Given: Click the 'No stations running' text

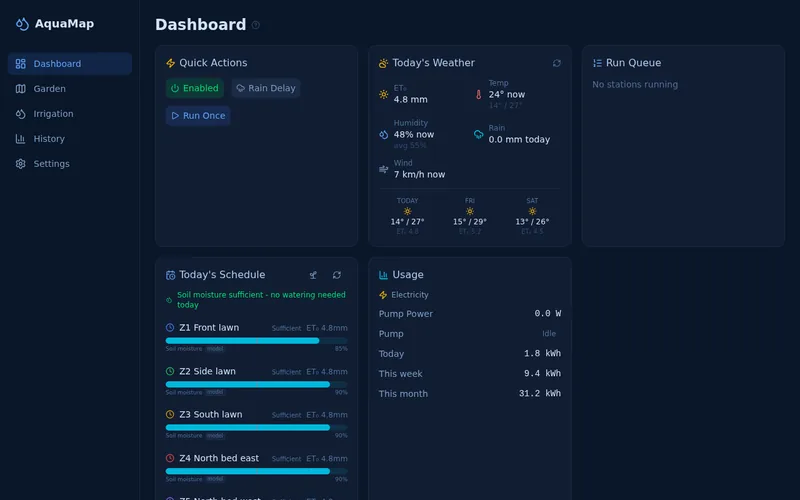Looking at the screenshot, I should click(x=635, y=85).
